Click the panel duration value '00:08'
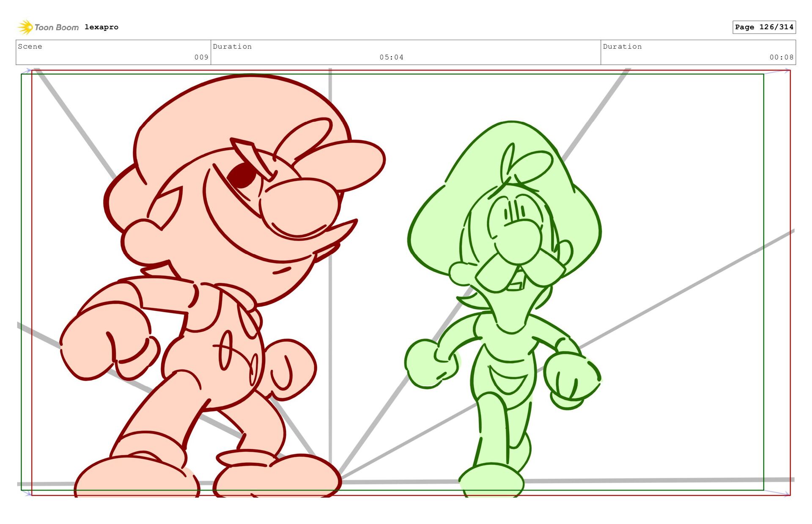The width and height of the screenshot is (812, 524). [x=782, y=57]
